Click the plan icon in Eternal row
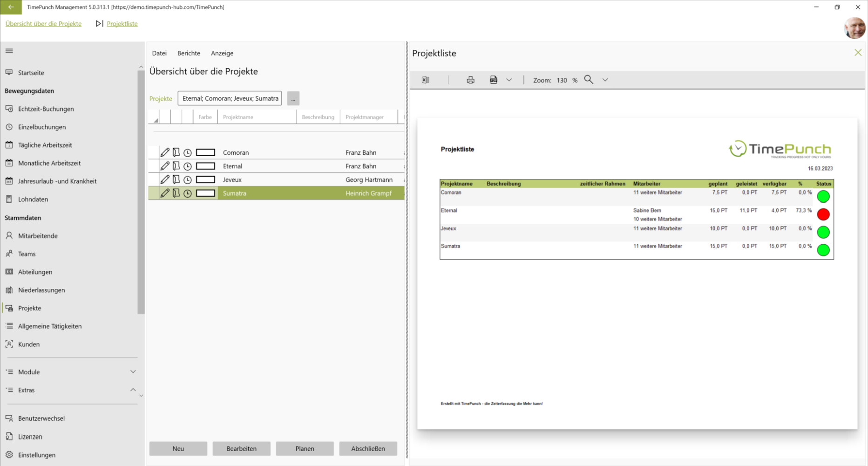The height and width of the screenshot is (466, 868). 176,166
